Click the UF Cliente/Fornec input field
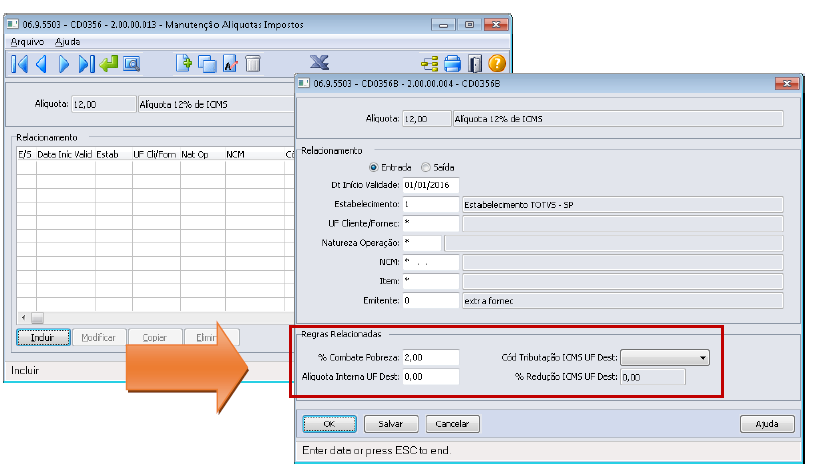The image size is (816, 474). (431, 223)
